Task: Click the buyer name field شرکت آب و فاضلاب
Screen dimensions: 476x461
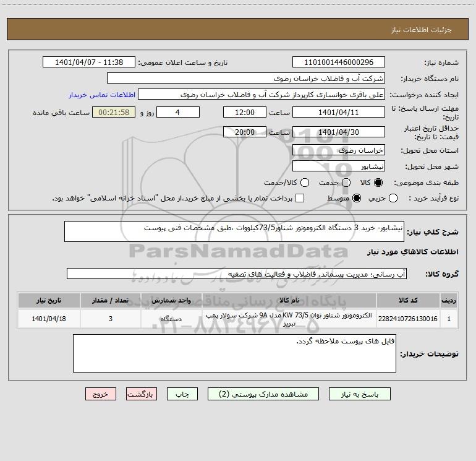Action: pyautogui.click(x=246, y=79)
